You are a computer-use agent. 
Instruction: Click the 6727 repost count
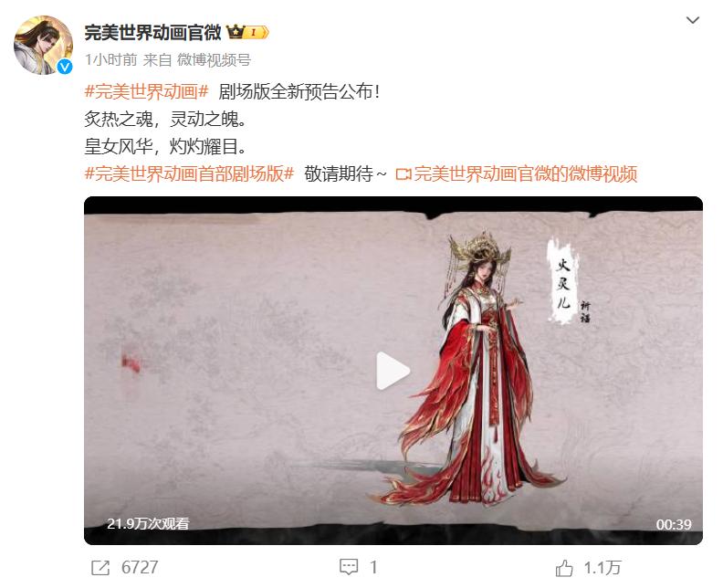coord(140,567)
